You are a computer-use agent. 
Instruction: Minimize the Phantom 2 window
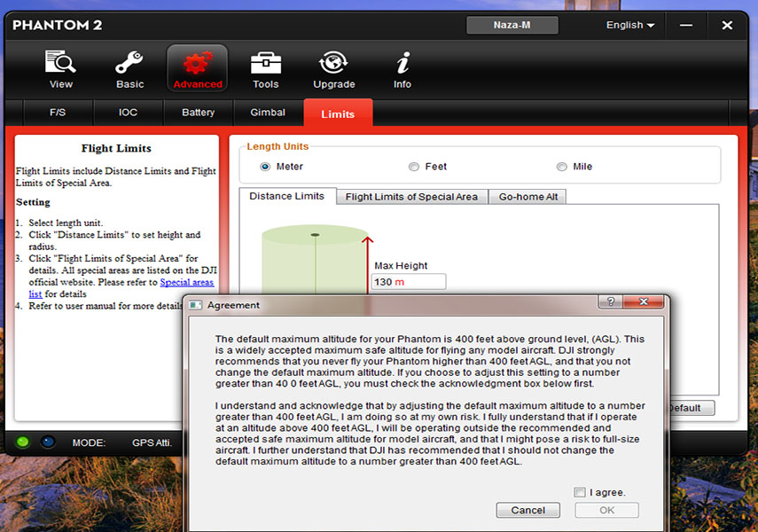(x=686, y=25)
